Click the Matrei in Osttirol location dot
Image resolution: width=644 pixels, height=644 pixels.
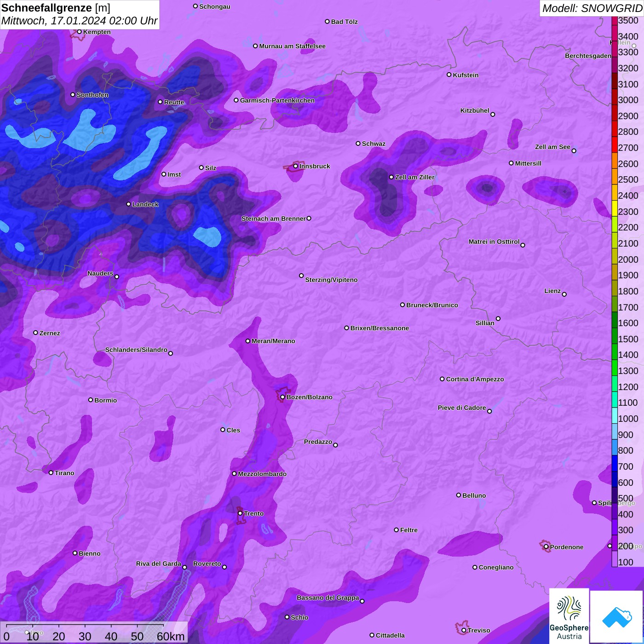click(523, 245)
